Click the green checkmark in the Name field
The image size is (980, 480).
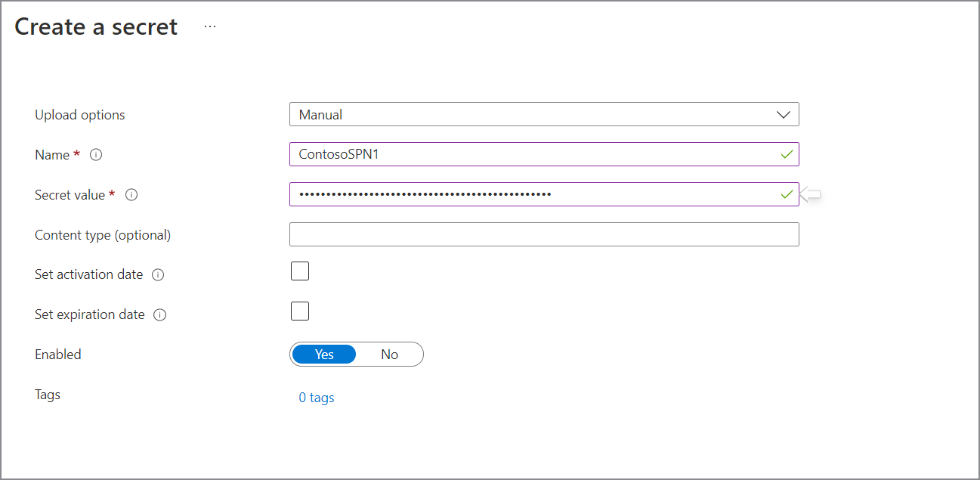point(787,153)
